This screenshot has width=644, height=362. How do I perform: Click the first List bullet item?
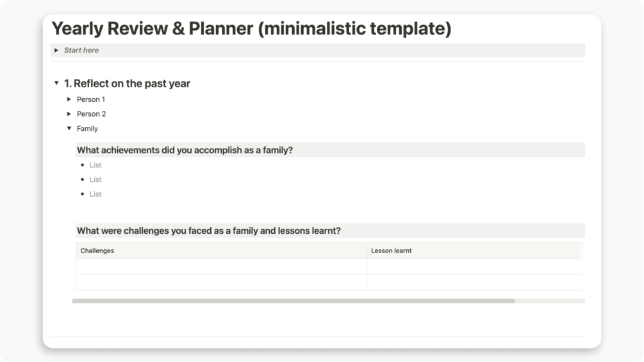(95, 165)
